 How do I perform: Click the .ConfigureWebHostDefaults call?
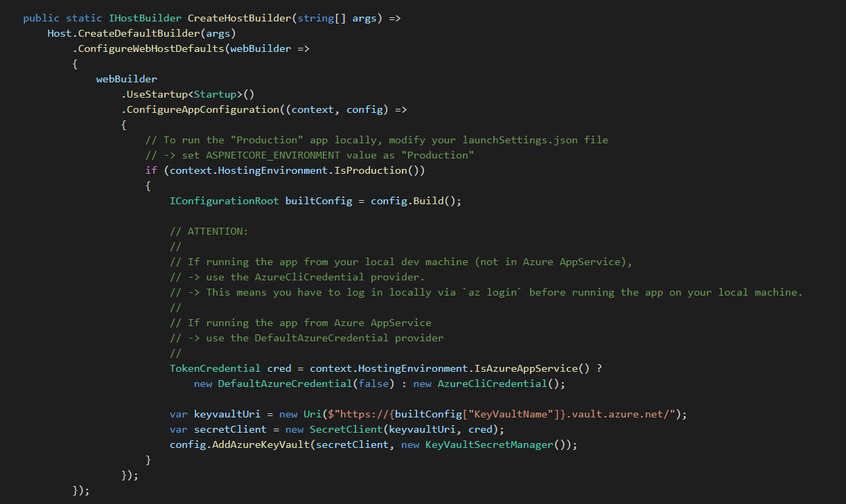click(x=148, y=48)
